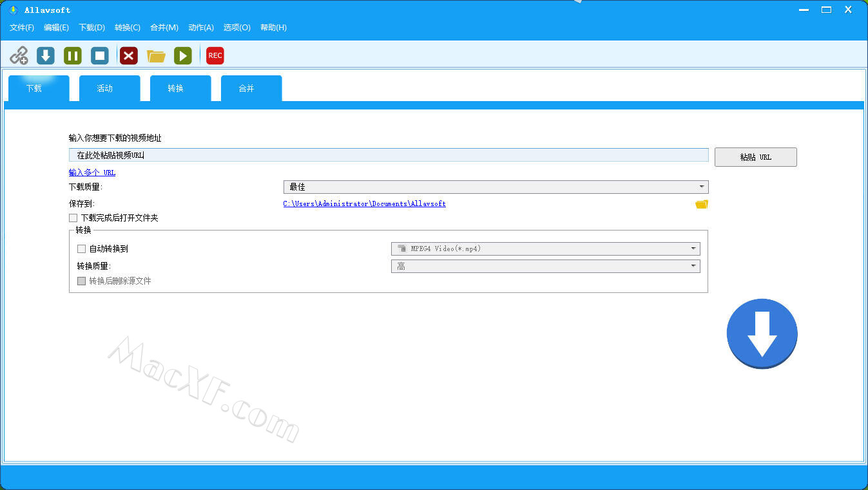Expand the MPEG4 Video(*.mp4) format dropdown

pos(546,249)
